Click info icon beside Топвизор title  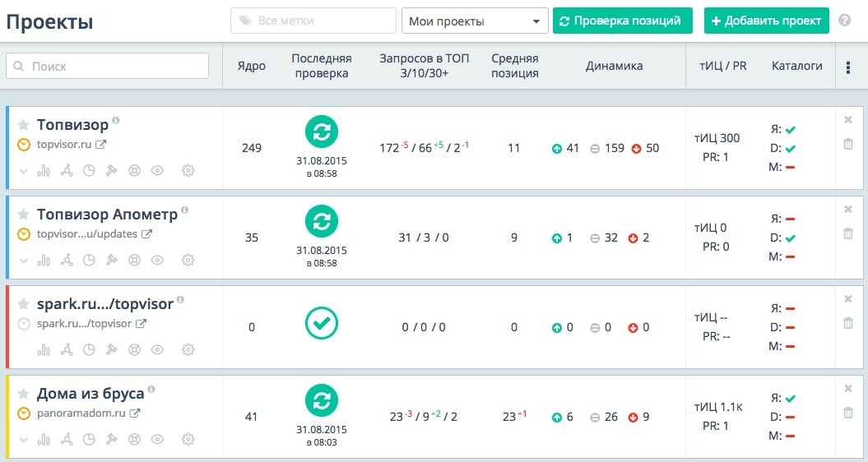point(116,120)
